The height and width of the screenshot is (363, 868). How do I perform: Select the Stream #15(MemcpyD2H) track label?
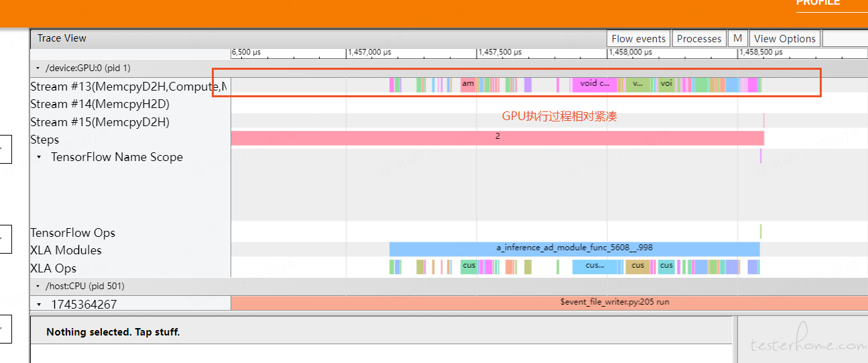pyautogui.click(x=100, y=122)
